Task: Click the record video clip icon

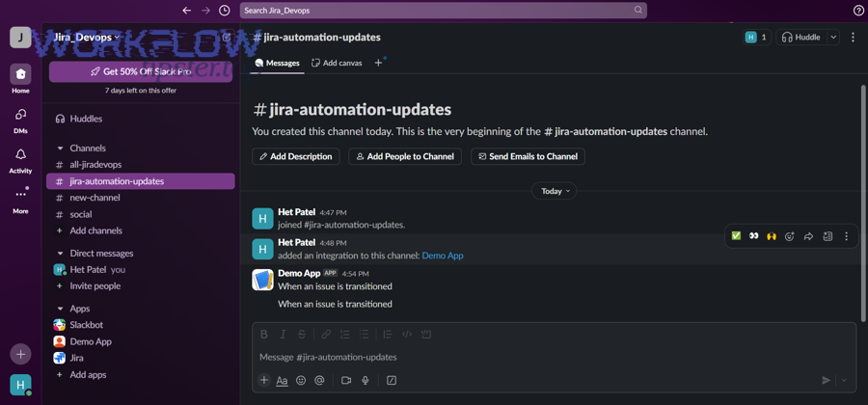Action: pyautogui.click(x=346, y=381)
